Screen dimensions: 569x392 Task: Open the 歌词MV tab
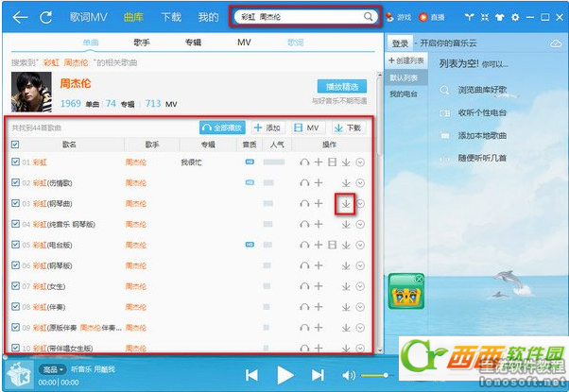point(89,17)
